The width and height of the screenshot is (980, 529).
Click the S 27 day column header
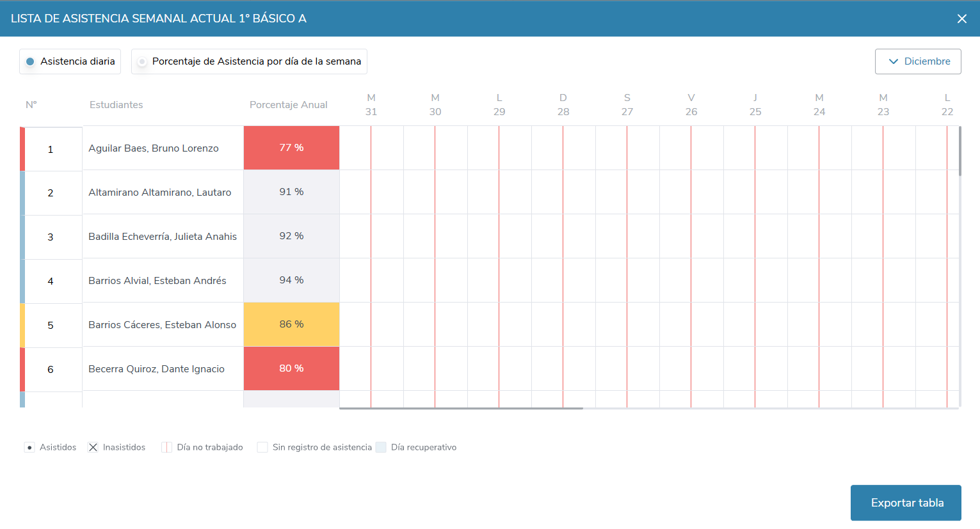tap(627, 105)
